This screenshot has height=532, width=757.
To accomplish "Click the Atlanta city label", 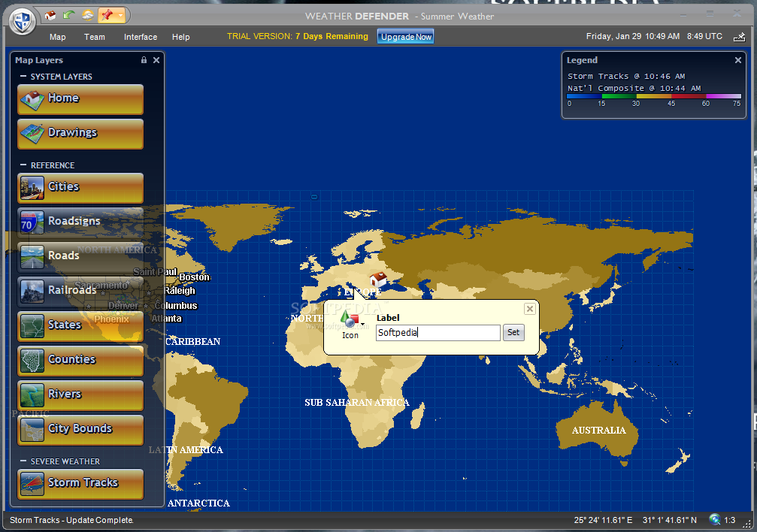I will point(167,318).
